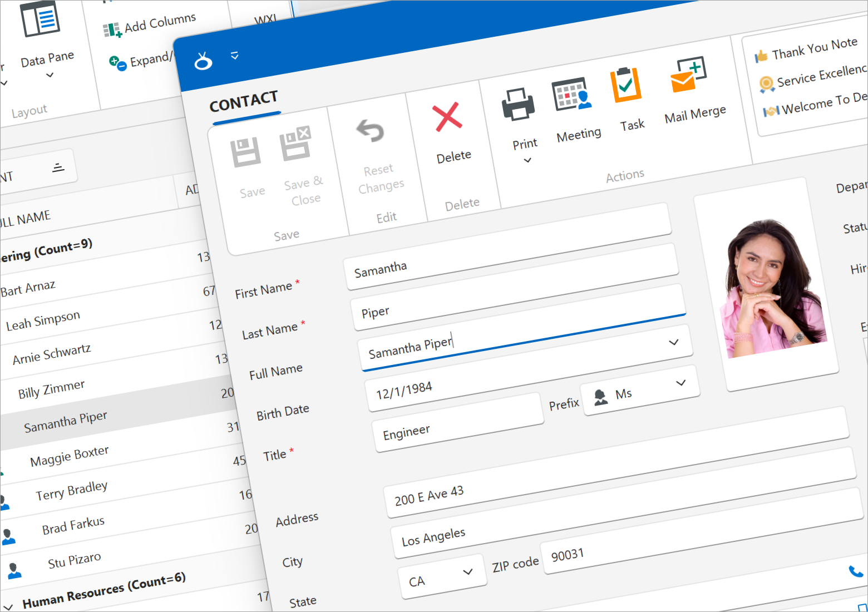868x612 pixels.
Task: Click the Add Columns label in back window
Action: click(x=160, y=23)
